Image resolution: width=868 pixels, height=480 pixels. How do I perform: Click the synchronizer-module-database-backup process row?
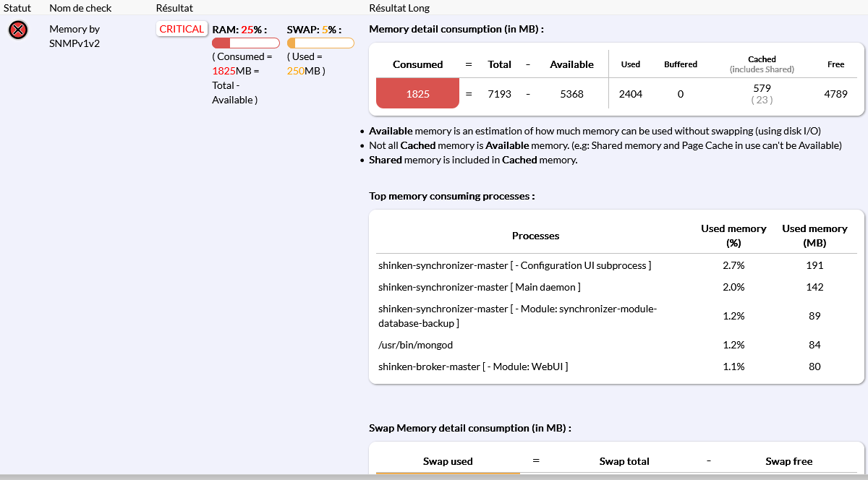tap(516, 316)
